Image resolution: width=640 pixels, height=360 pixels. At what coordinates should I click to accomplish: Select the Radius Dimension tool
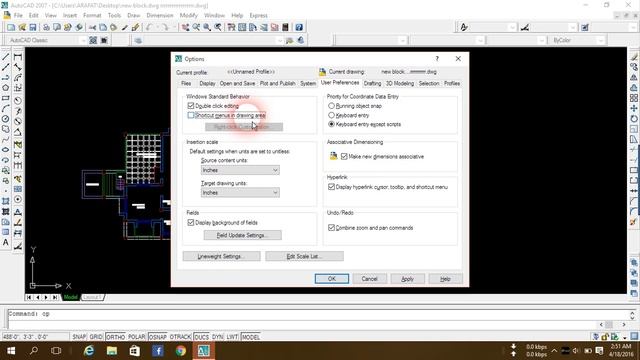(x=18, y=100)
